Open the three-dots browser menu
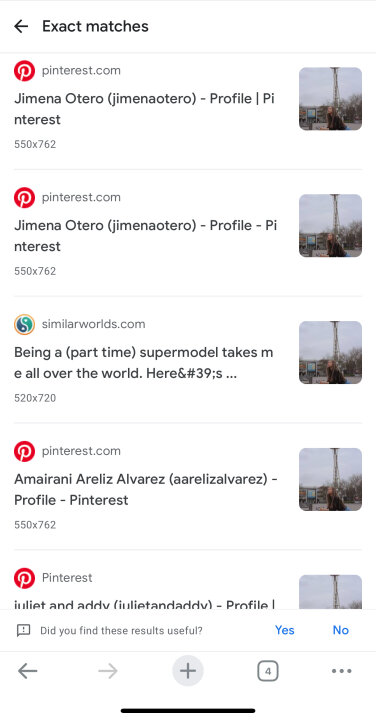Image resolution: width=376 pixels, height=720 pixels. [x=341, y=671]
